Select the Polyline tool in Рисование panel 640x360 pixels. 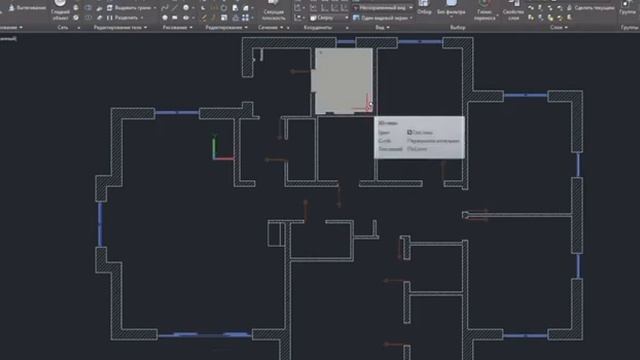pos(164,8)
